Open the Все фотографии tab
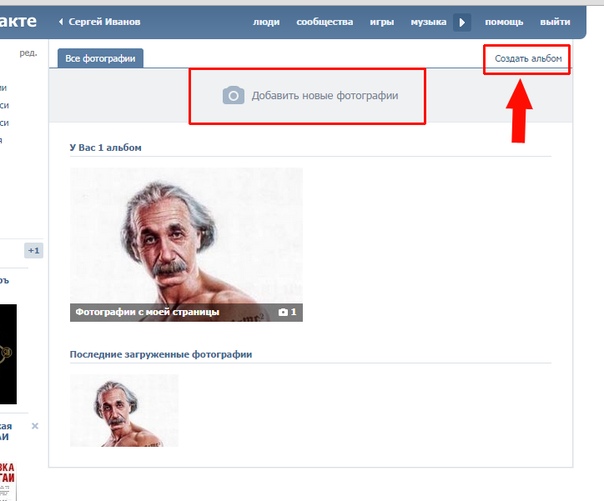Image resolution: width=604 pixels, height=501 pixels. 101,58
